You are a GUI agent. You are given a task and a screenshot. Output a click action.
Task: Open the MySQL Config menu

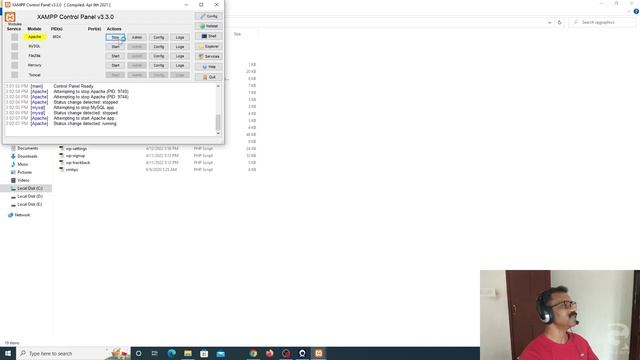(x=158, y=47)
